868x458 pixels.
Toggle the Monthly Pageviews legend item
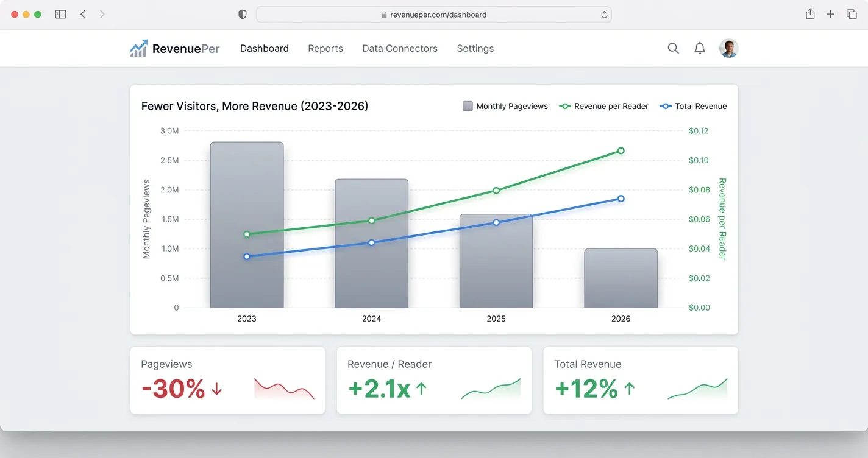coord(505,106)
